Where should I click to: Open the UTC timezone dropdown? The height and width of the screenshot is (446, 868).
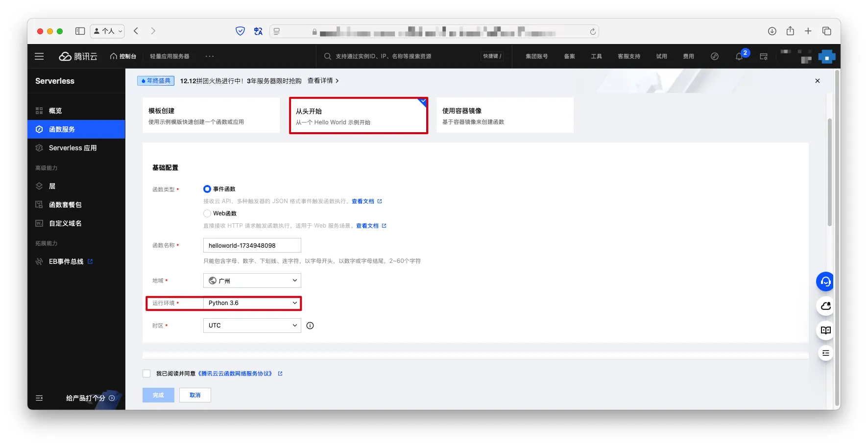tap(252, 326)
